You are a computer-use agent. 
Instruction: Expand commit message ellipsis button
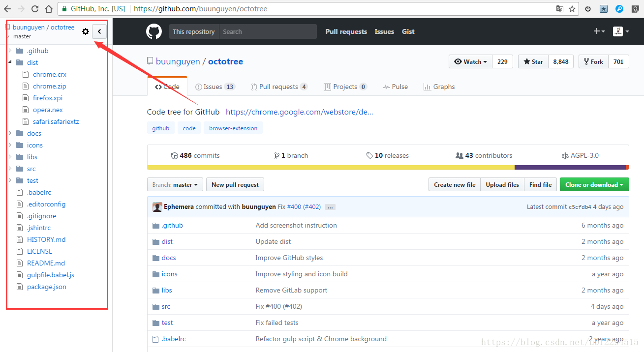tap(331, 207)
